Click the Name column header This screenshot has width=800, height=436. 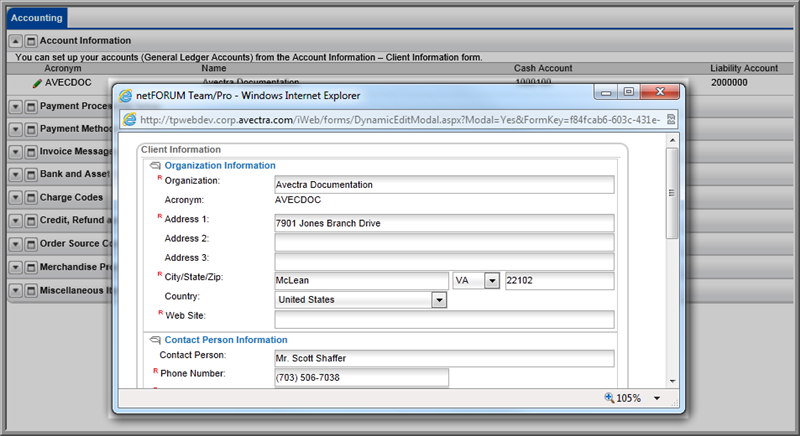pos(214,68)
